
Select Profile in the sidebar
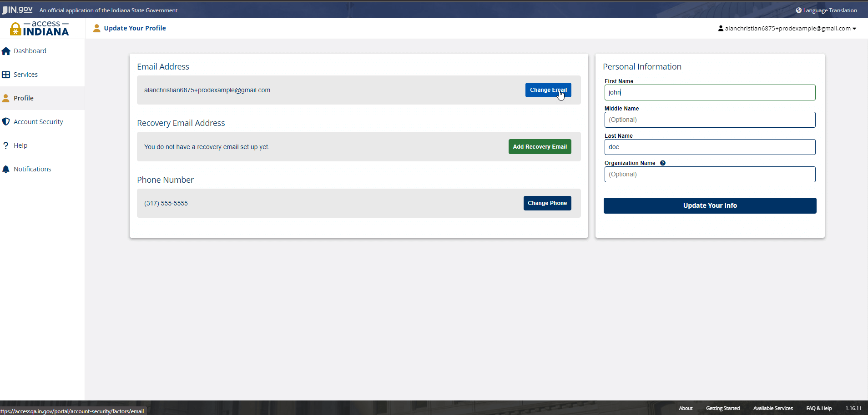(24, 98)
